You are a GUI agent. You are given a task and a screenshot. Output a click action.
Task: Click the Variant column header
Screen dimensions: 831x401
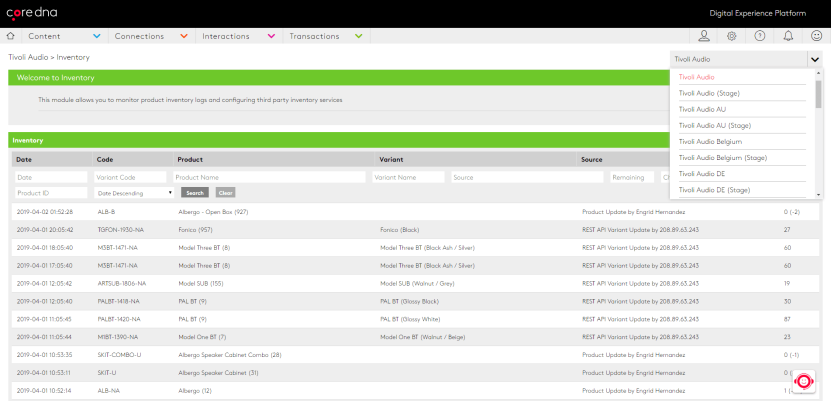coord(390,159)
